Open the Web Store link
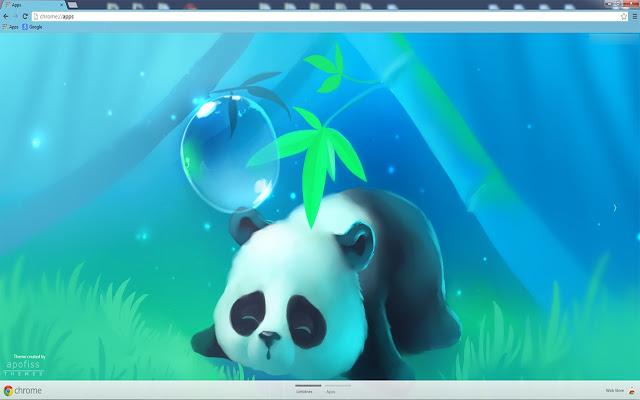The width and height of the screenshot is (640, 400). click(614, 391)
